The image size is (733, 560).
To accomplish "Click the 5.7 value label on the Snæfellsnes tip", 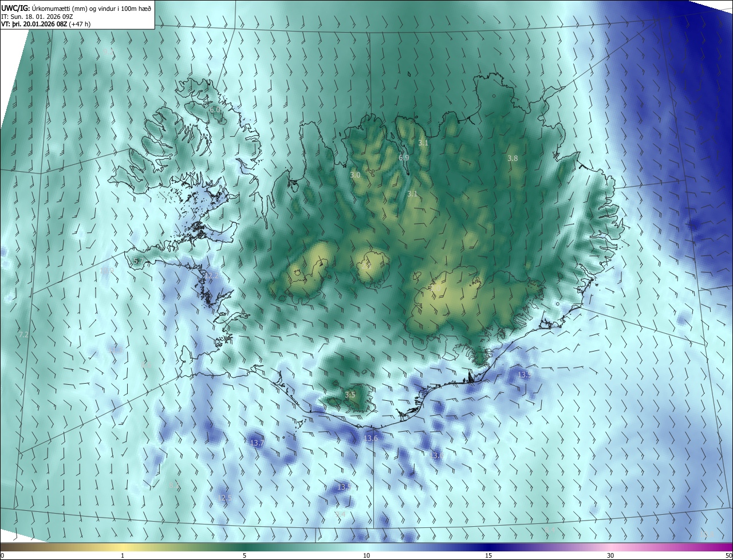I will (138, 261).
